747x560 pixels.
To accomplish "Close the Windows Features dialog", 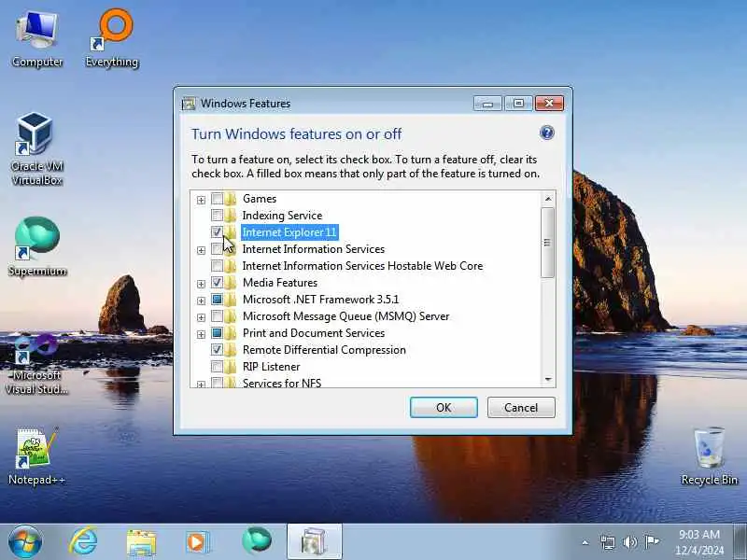I will click(x=549, y=104).
